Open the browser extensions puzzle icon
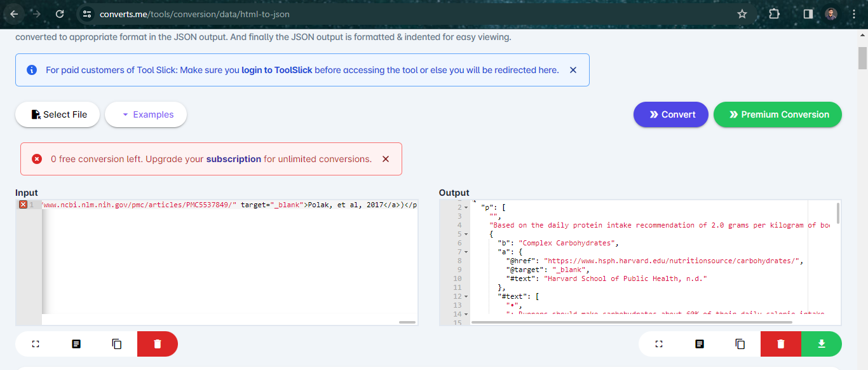The width and height of the screenshot is (868, 370). click(x=774, y=13)
